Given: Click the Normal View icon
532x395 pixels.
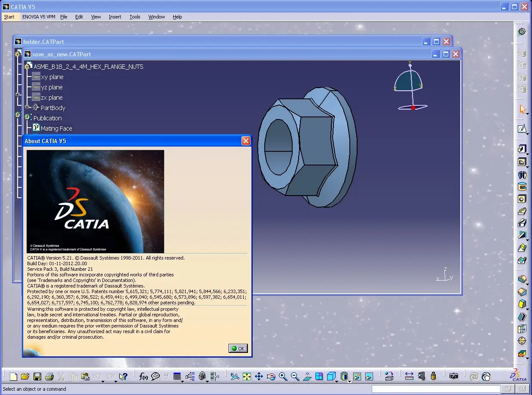Looking at the screenshot, I should (x=307, y=377).
